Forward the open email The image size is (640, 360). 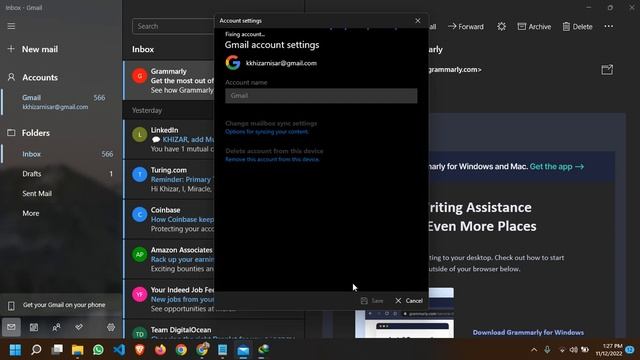[x=466, y=27]
